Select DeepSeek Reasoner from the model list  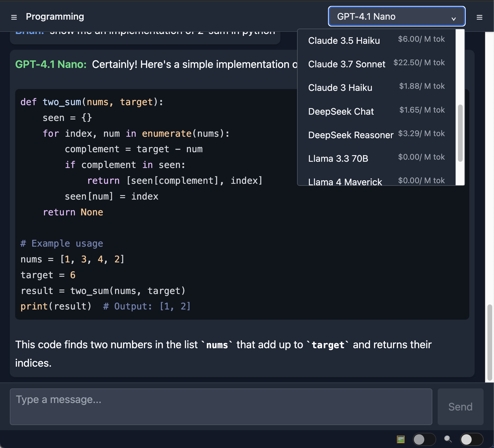(x=351, y=135)
